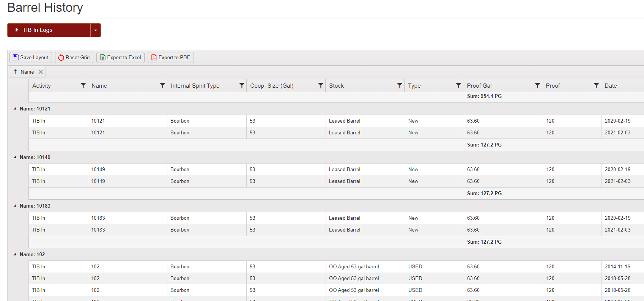This screenshot has width=644, height=301.
Task: Open the Type column filter
Action: click(458, 86)
